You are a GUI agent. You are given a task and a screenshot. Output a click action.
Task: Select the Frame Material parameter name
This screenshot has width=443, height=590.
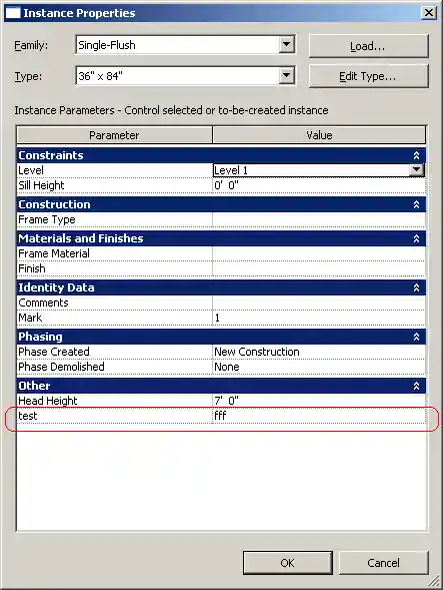54,254
